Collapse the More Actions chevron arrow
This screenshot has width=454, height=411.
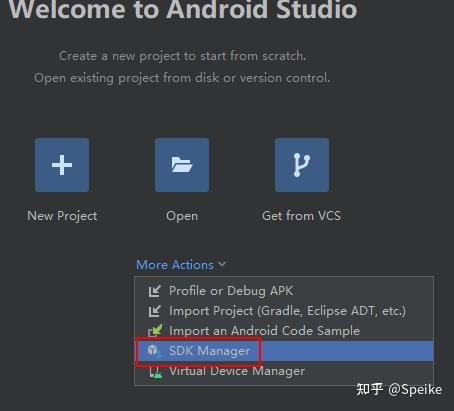pyautogui.click(x=222, y=264)
